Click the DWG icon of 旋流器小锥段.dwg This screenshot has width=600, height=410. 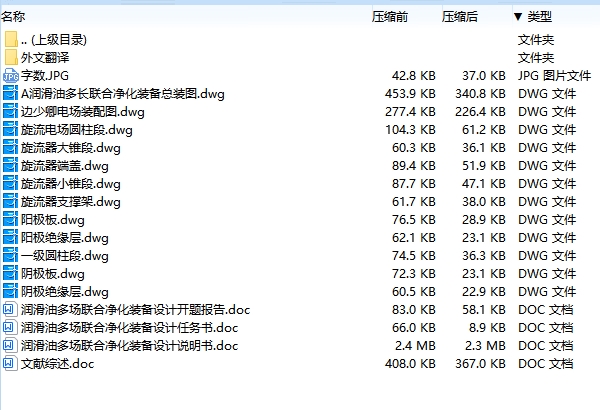coord(11,184)
